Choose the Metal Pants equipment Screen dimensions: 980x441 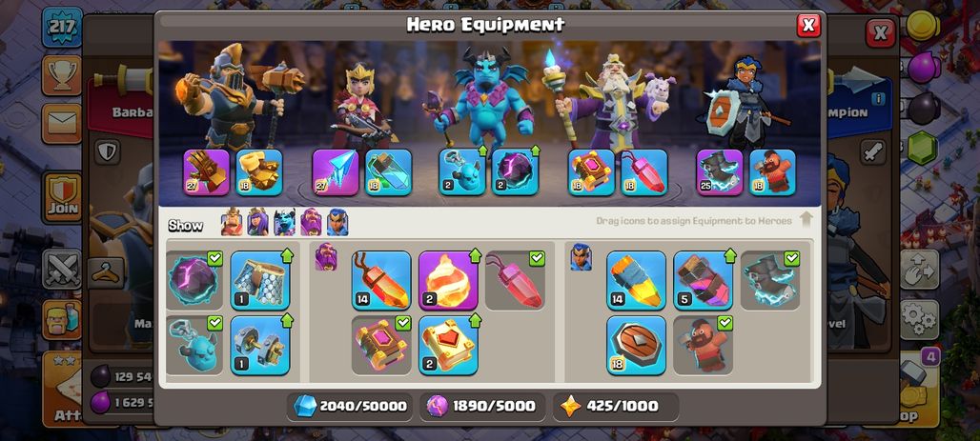coord(260,280)
